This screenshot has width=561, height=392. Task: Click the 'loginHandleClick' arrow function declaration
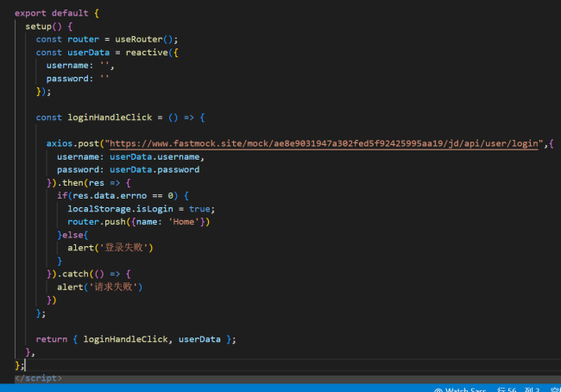pos(120,117)
